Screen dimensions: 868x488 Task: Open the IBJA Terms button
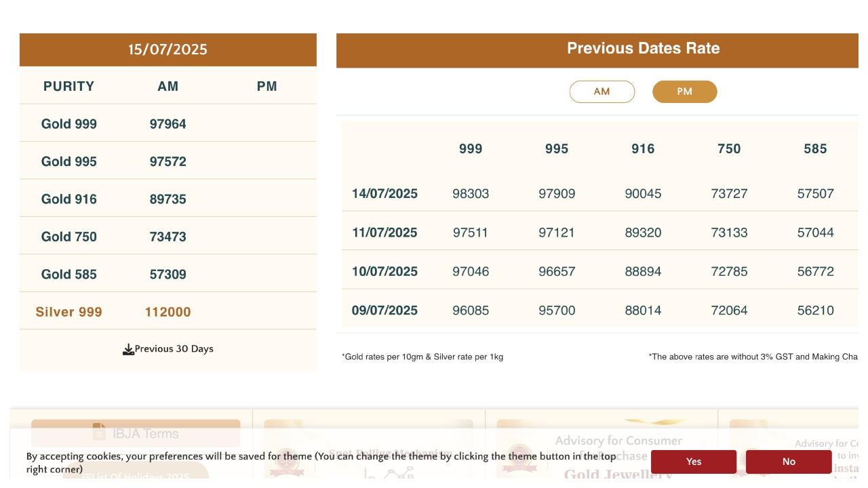click(x=136, y=433)
